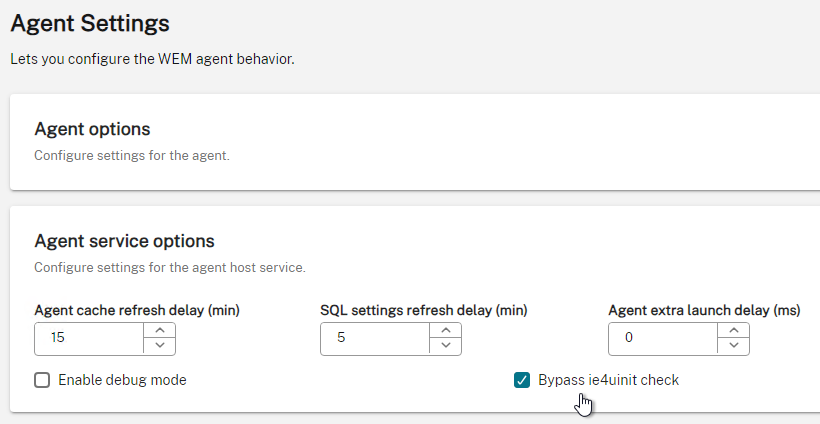
Task: Click the "SQL settings refresh delay (min)" label
Action: pos(424,311)
